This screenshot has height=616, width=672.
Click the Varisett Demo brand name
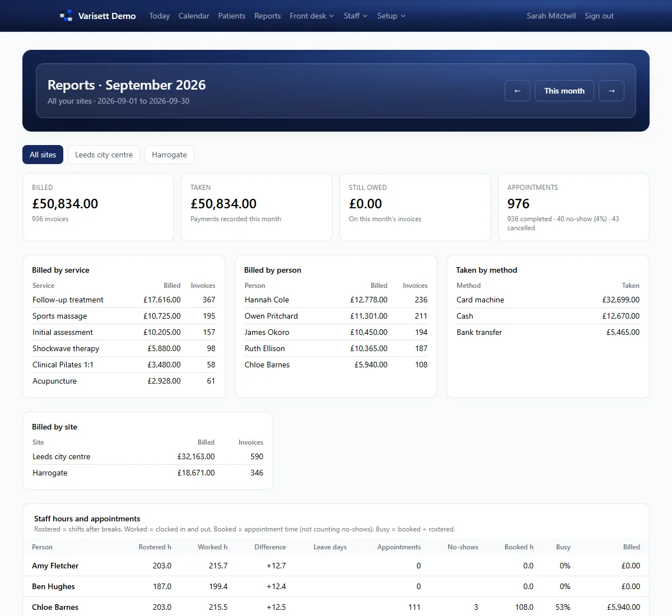107,16
